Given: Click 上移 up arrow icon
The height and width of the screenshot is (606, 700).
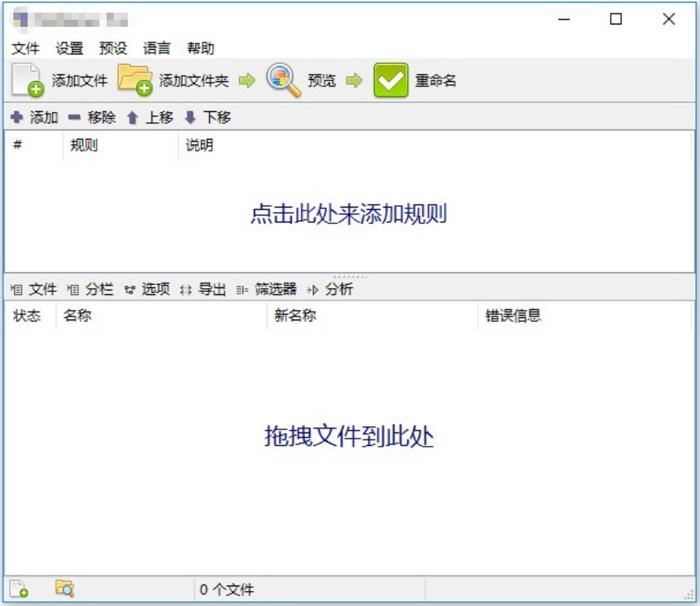Looking at the screenshot, I should pyautogui.click(x=132, y=118).
